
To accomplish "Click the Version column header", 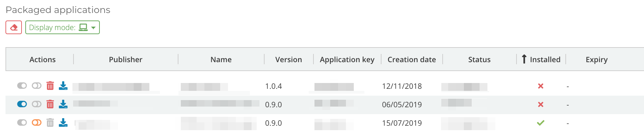I will (x=289, y=59).
